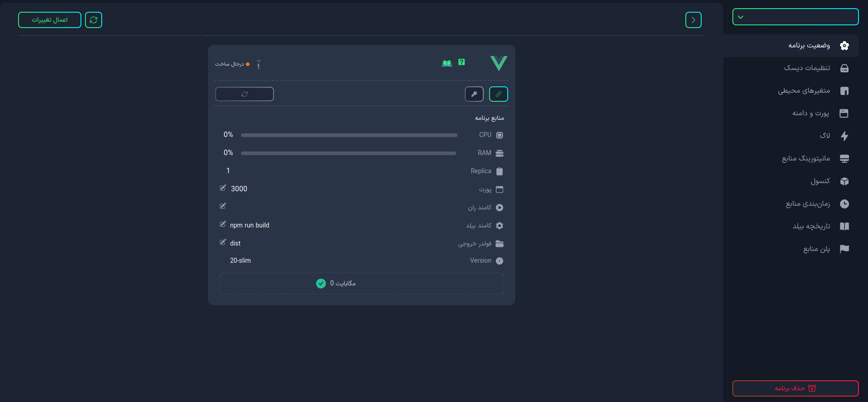Image resolution: width=868 pixels, height=402 pixels.
Task: Click the edit icon for npm run build
Action: pyautogui.click(x=223, y=224)
